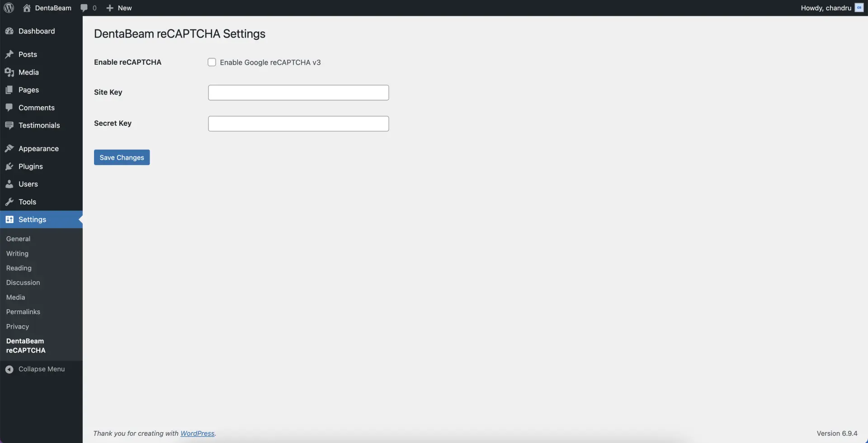
Task: Click New in the admin bar
Action: (x=125, y=8)
